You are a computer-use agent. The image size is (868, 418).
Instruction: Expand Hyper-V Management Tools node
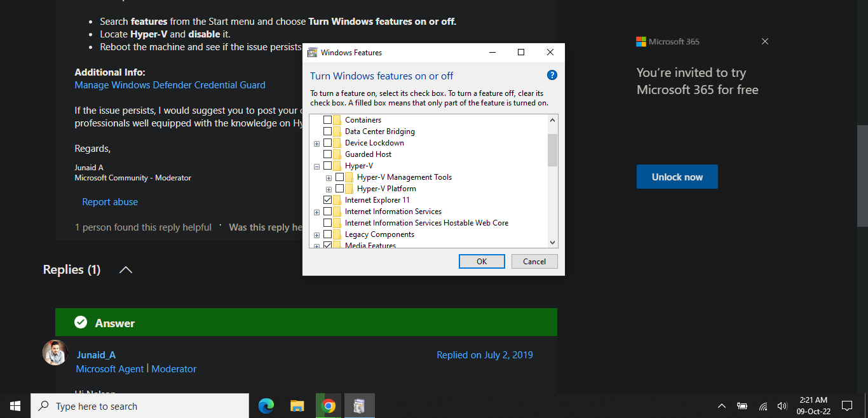click(x=329, y=178)
